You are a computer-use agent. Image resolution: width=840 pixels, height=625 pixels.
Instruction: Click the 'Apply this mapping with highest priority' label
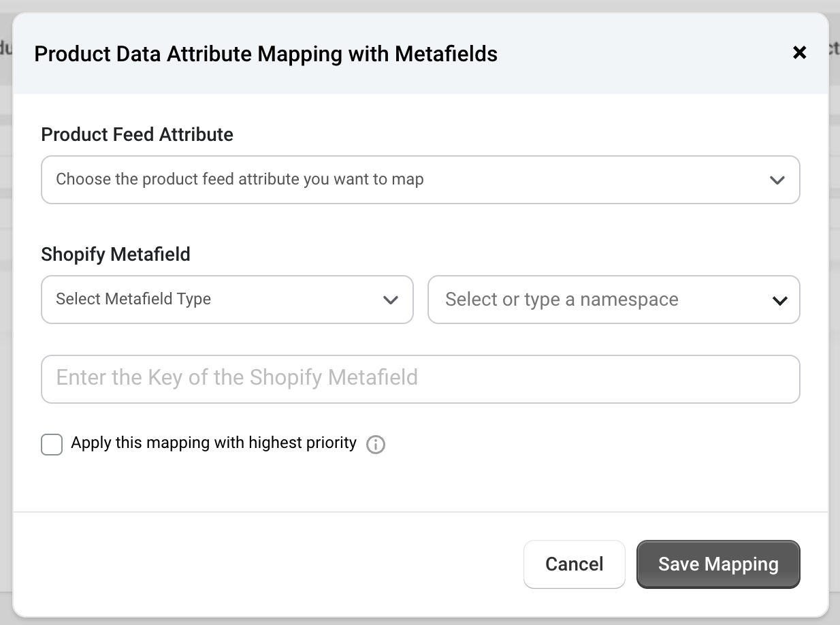coord(214,443)
